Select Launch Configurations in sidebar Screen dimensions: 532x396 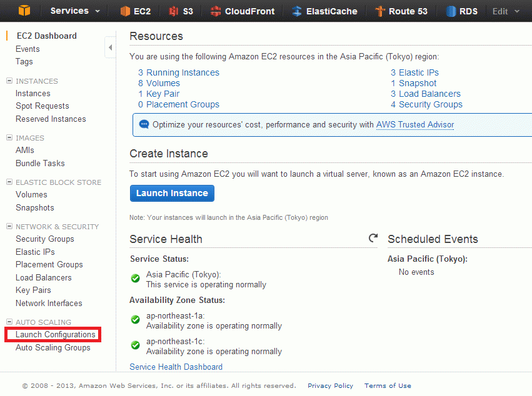(55, 335)
